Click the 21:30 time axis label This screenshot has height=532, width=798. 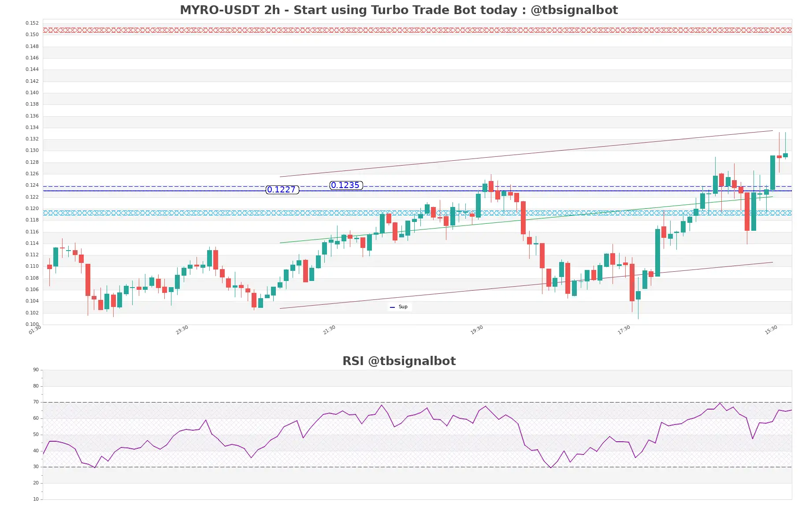pos(329,330)
